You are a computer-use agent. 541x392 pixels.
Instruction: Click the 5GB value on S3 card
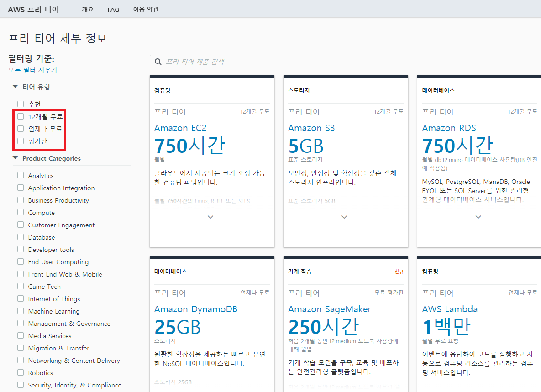tap(306, 146)
